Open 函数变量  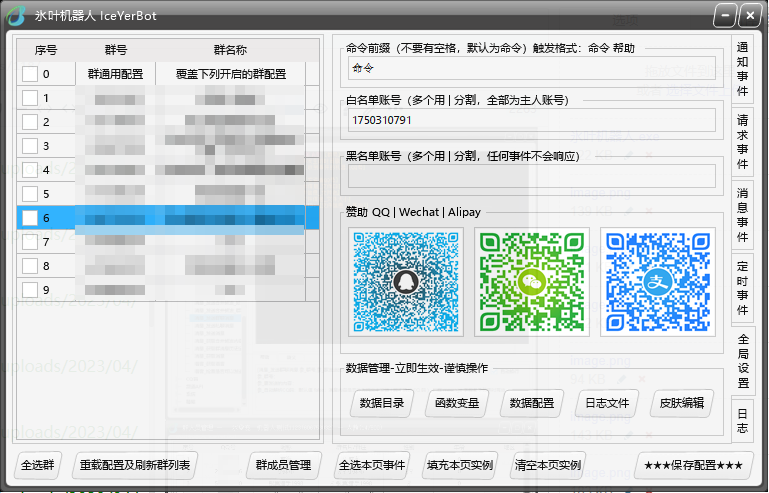[x=457, y=403]
